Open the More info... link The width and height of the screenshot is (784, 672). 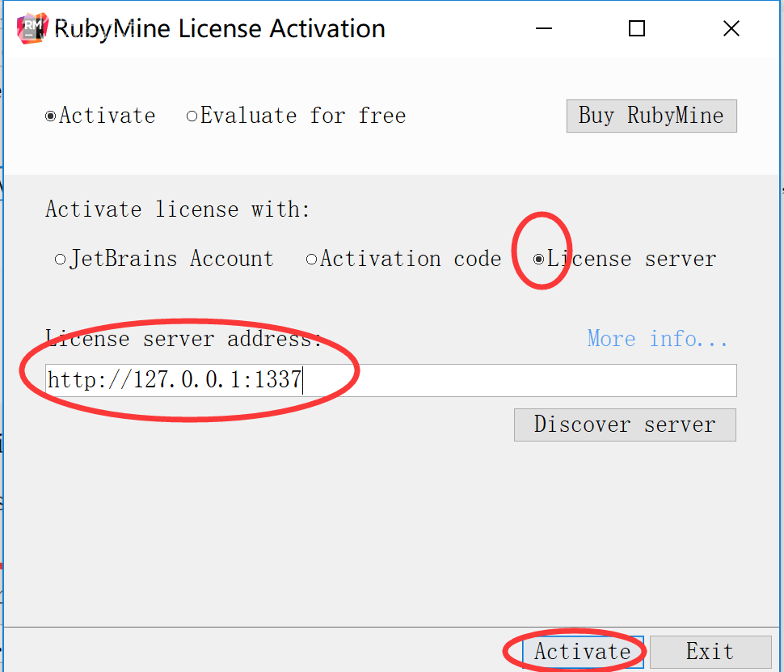click(x=657, y=339)
